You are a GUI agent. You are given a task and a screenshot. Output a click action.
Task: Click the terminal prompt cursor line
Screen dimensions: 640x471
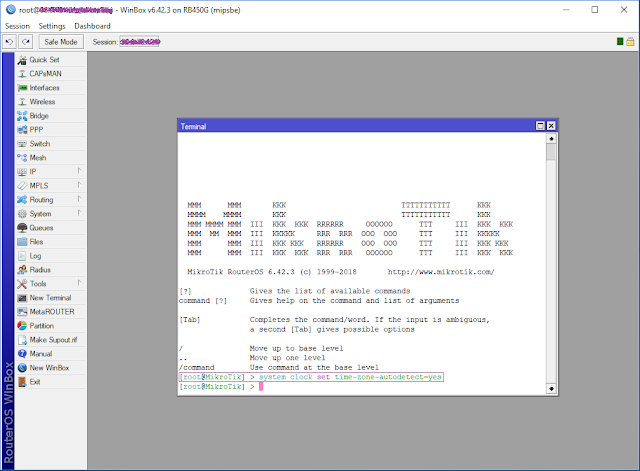pos(222,387)
